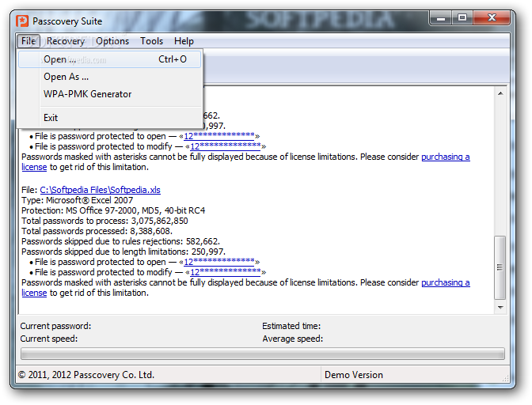This screenshot has width=532, height=405.
Task: Click the 'Estimated time:' label
Action: [291, 326]
